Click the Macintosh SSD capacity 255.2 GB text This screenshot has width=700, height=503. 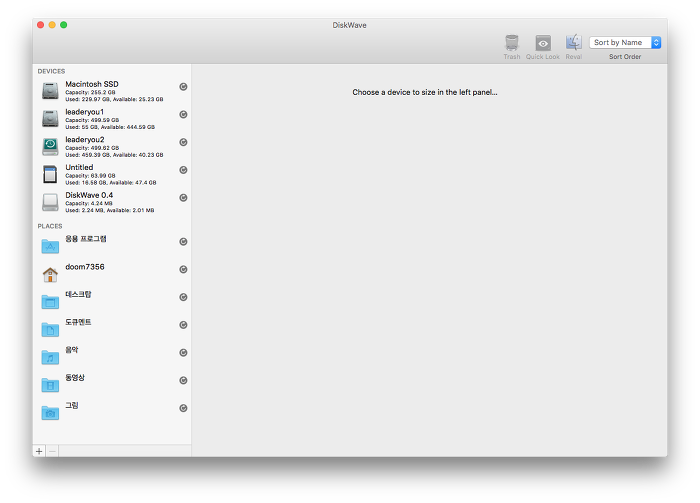[90, 92]
